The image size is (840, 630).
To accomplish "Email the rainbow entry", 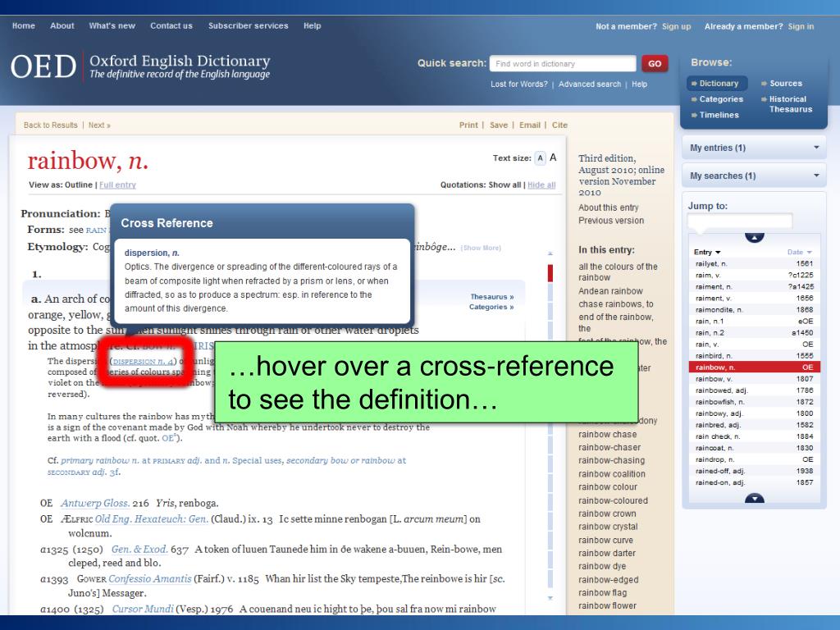I will [x=530, y=125].
